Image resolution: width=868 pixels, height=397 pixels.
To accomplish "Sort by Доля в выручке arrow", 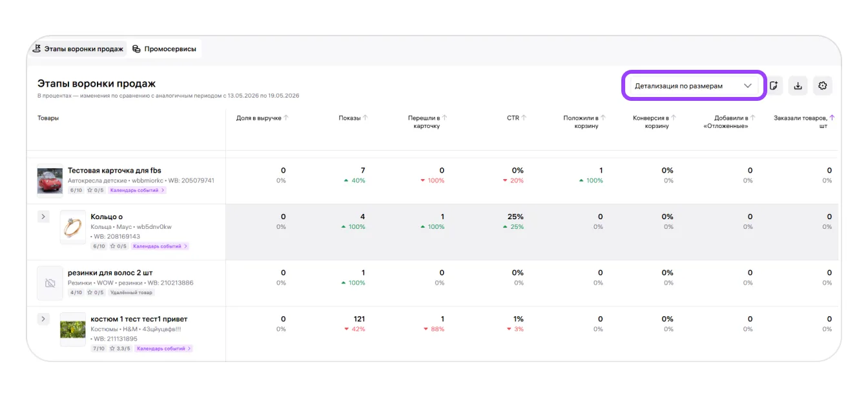I will pos(285,118).
